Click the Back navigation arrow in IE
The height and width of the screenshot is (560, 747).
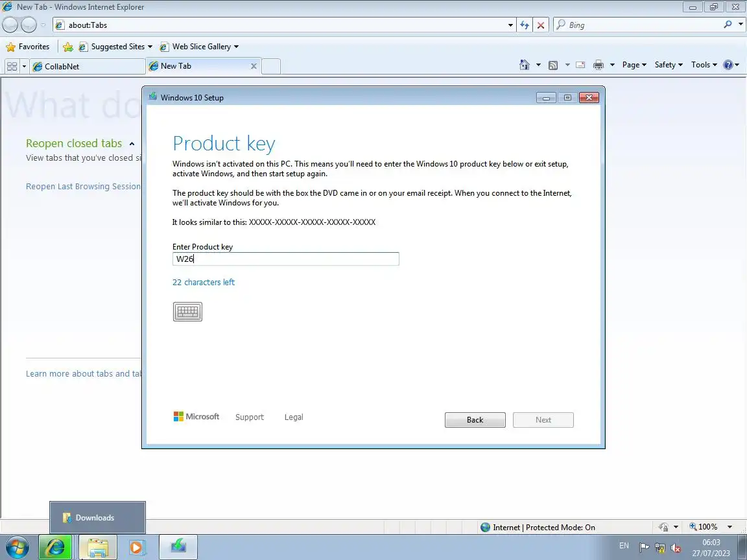10,24
